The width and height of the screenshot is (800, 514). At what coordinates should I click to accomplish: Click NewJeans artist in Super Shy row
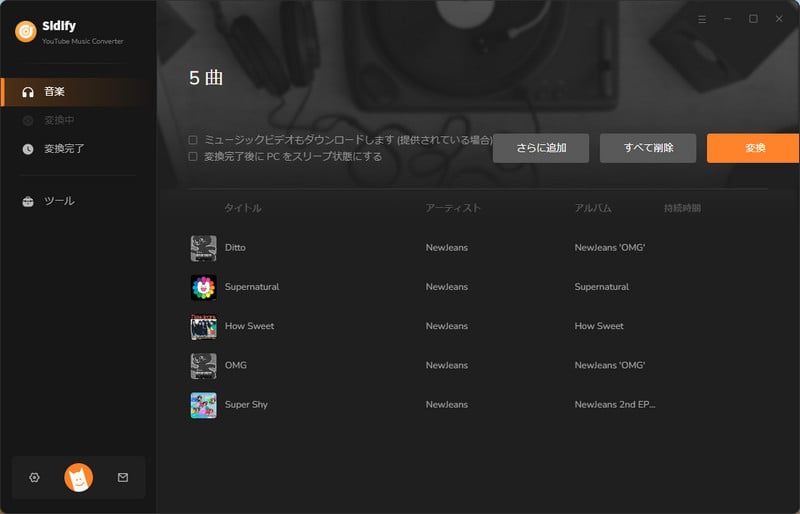click(x=447, y=405)
